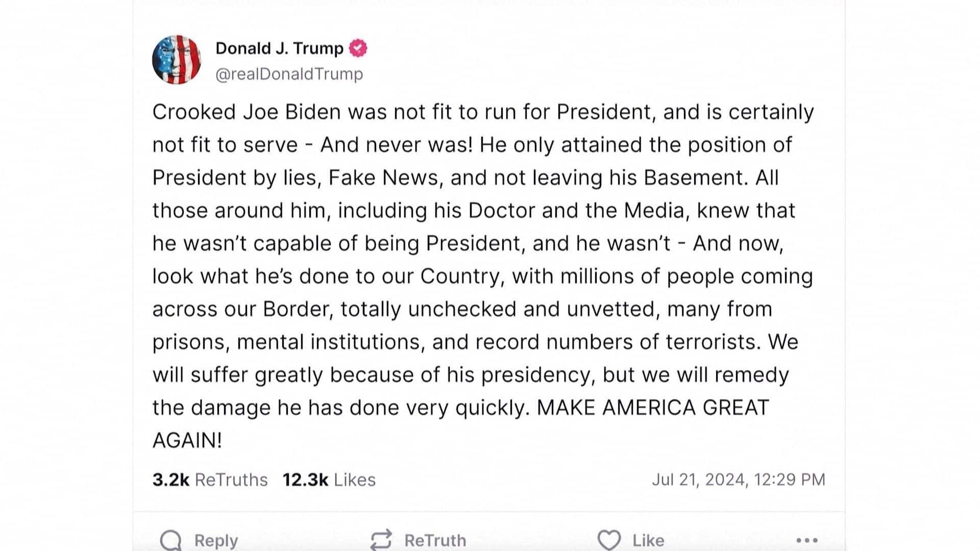Click the Jul 21, 2024 timestamp
The height and width of the screenshot is (551, 980).
[738, 480]
